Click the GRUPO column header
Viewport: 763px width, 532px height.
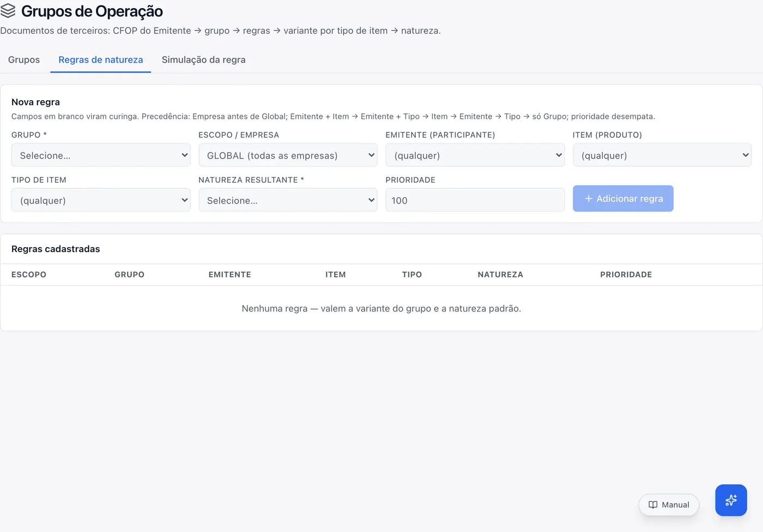pyautogui.click(x=130, y=275)
